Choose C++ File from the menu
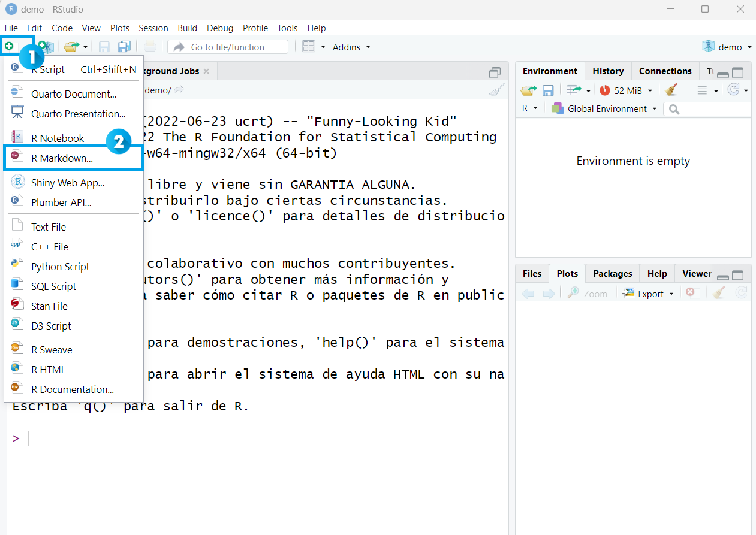This screenshot has height=535, width=756. pyautogui.click(x=74, y=247)
